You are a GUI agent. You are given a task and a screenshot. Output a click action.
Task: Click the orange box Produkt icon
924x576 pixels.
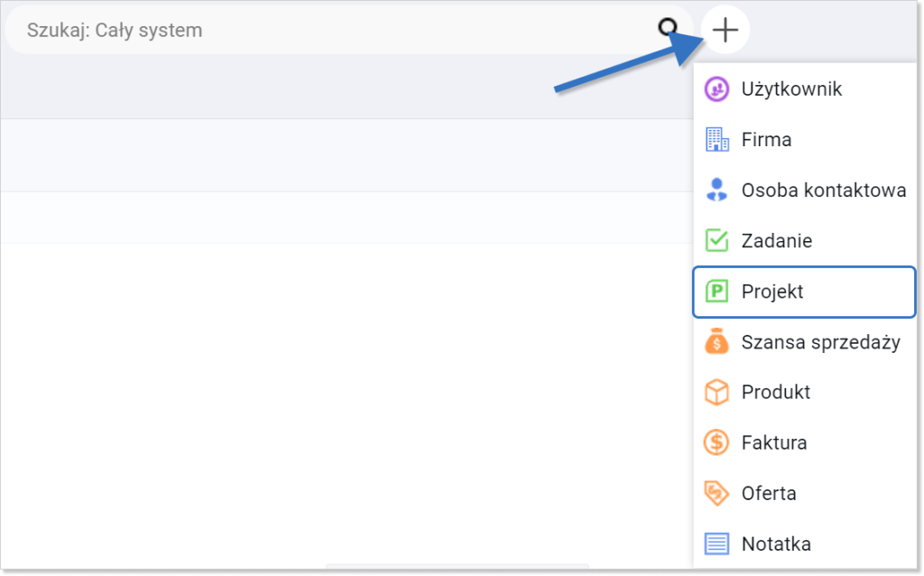716,392
